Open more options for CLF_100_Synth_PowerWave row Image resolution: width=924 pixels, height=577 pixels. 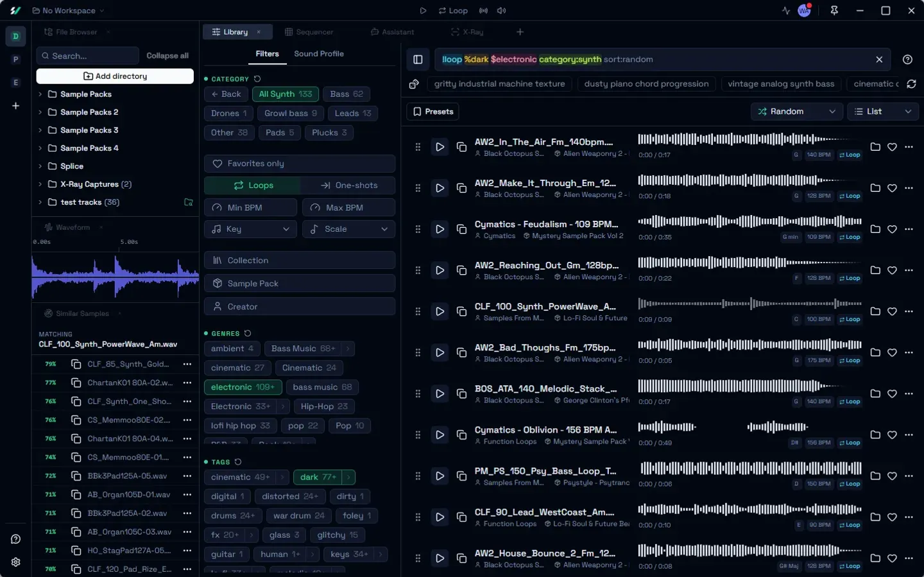pyautogui.click(x=909, y=311)
